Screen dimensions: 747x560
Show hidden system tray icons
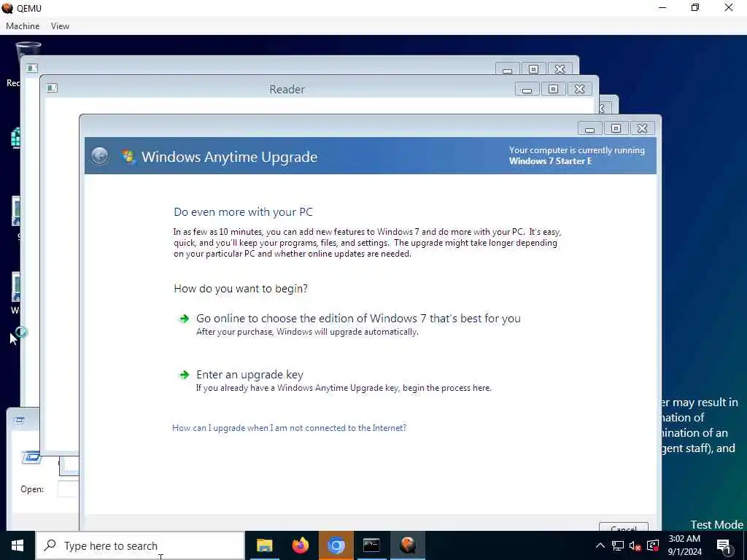click(600, 545)
